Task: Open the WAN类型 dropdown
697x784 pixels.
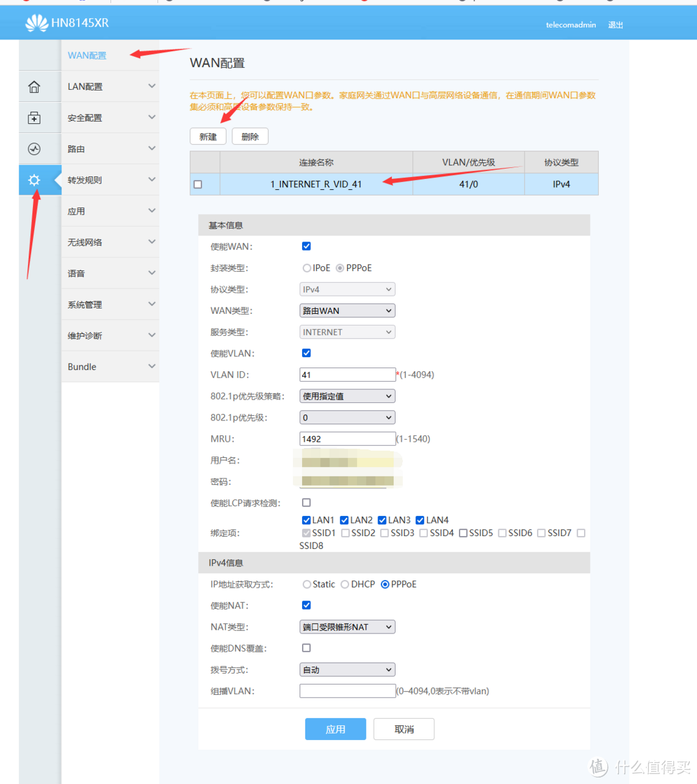Action: (347, 310)
